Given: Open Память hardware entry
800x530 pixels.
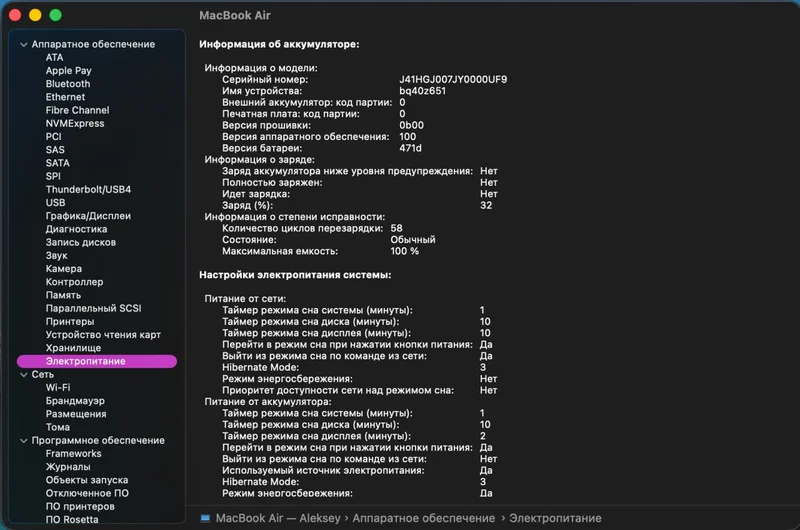Looking at the screenshot, I should 63,295.
